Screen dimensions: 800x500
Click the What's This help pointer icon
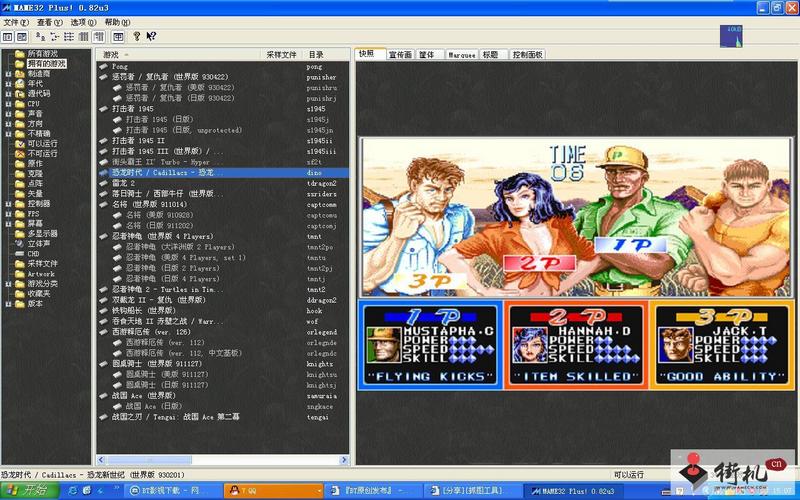pyautogui.click(x=151, y=37)
